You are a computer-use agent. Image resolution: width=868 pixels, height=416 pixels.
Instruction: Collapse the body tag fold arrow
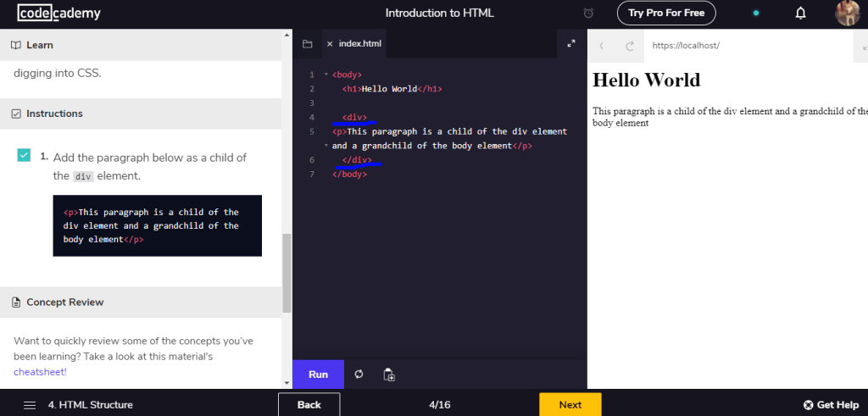coord(326,75)
